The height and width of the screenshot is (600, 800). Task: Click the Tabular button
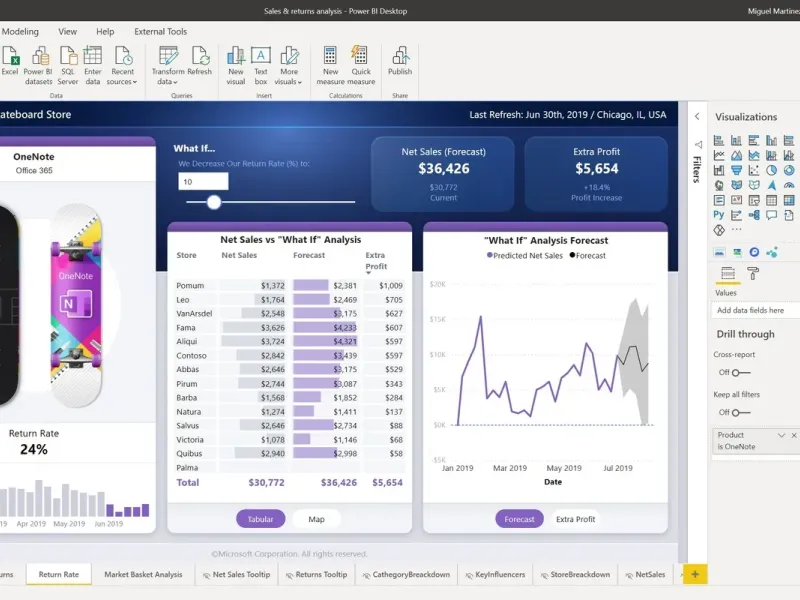click(260, 519)
